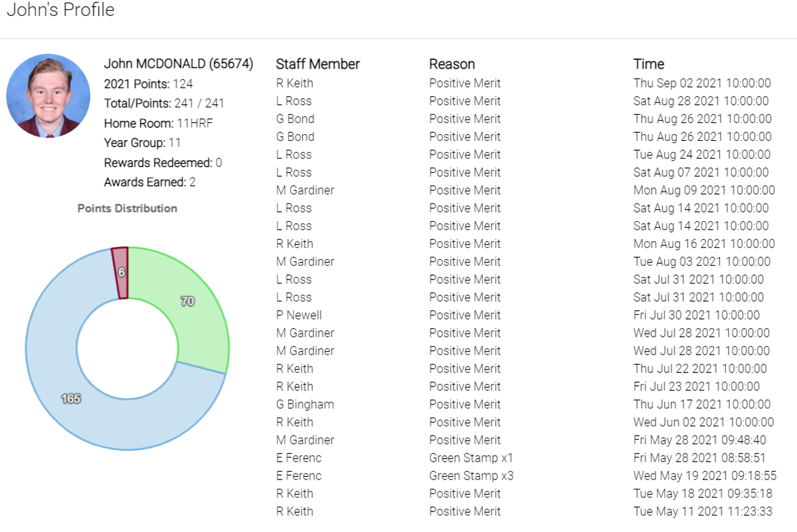Click the Rewards Redeemed value
The width and height of the screenshot is (797, 532).
pyautogui.click(x=219, y=163)
